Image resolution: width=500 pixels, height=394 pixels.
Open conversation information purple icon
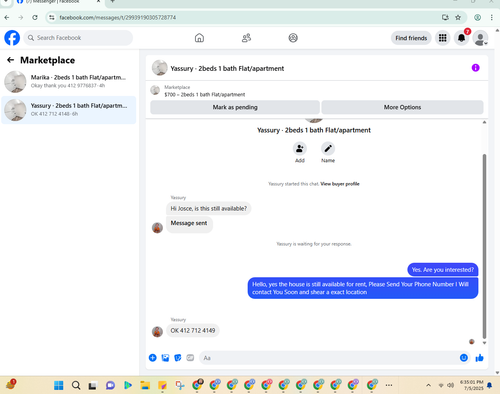475,68
